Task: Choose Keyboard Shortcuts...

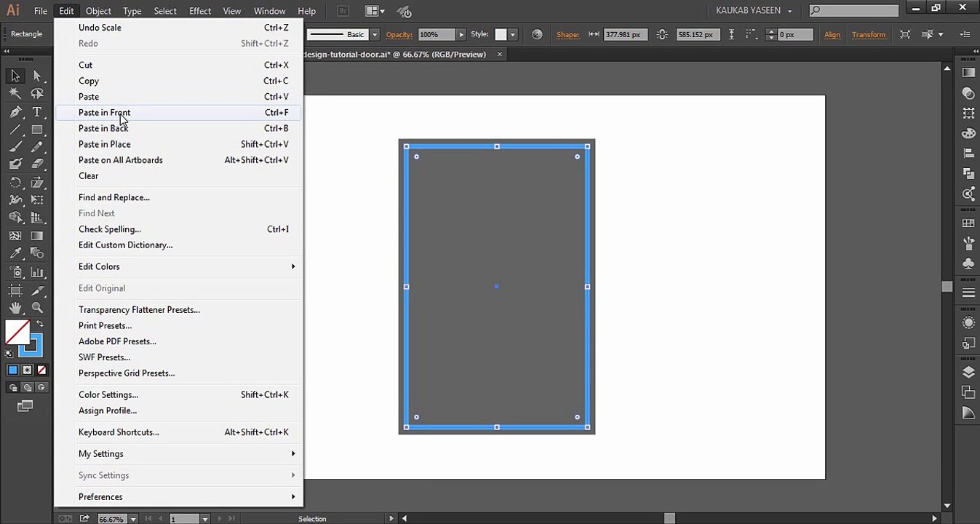Action: [x=178, y=432]
